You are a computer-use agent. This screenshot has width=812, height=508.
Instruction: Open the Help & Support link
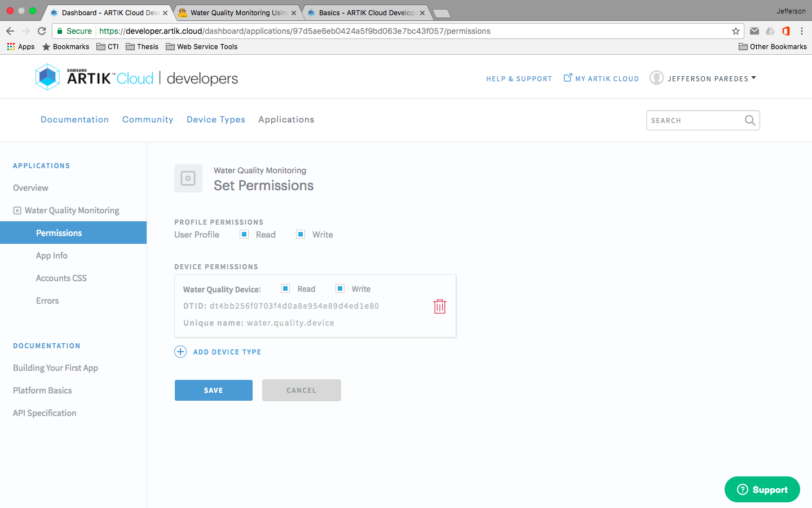click(x=519, y=79)
